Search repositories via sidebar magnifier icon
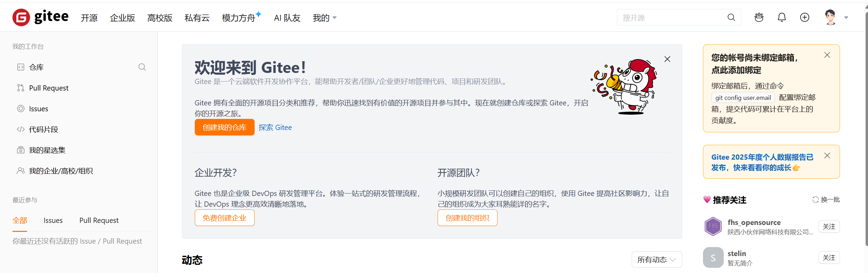The image size is (868, 273). [142, 67]
